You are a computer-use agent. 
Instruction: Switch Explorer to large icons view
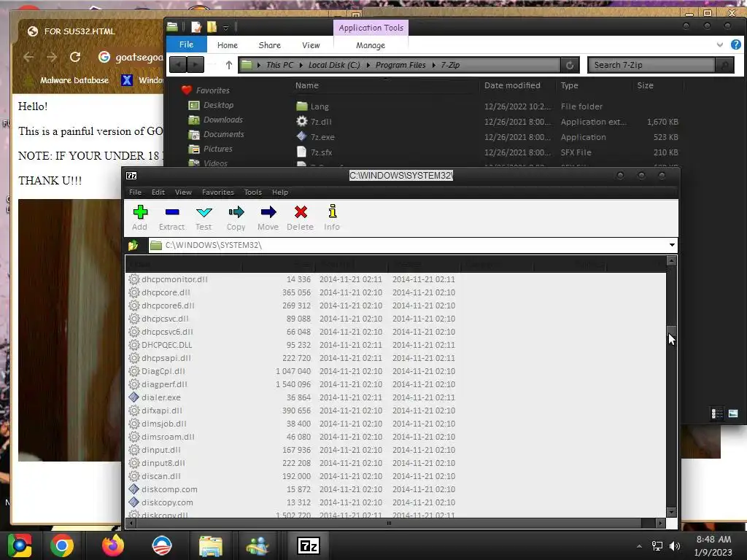coord(733,413)
